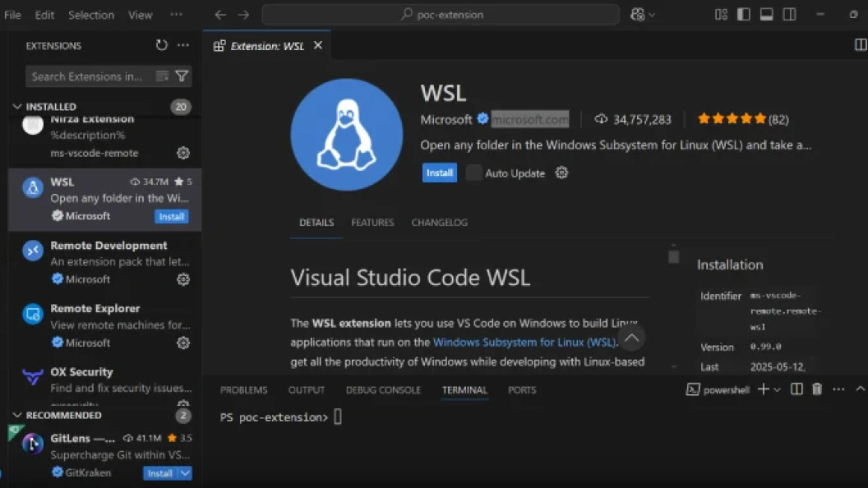Open Remote Development manage gear

183,279
